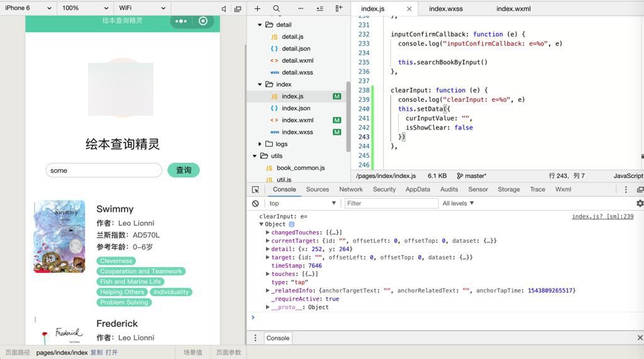Click the Helping Others tag
The width and height of the screenshot is (644, 359).
coord(122,292)
